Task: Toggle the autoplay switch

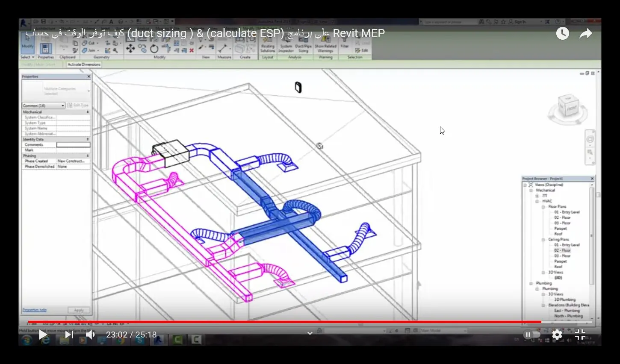Action: point(532,335)
